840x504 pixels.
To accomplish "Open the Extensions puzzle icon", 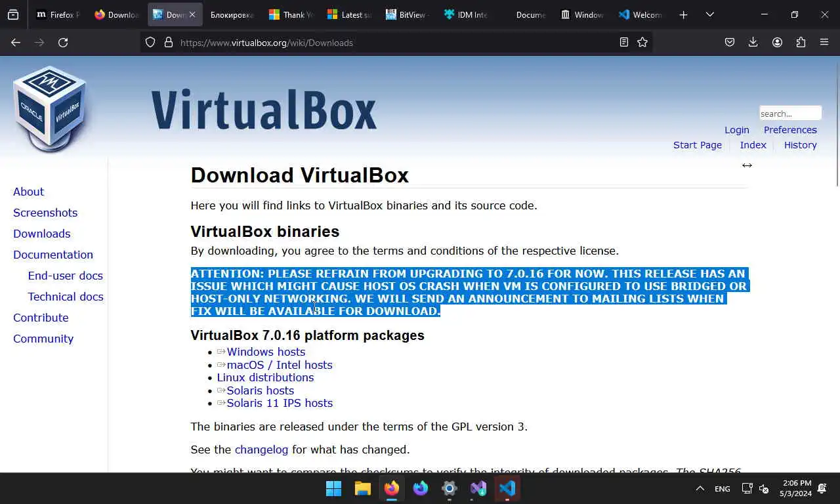I will [x=801, y=42].
